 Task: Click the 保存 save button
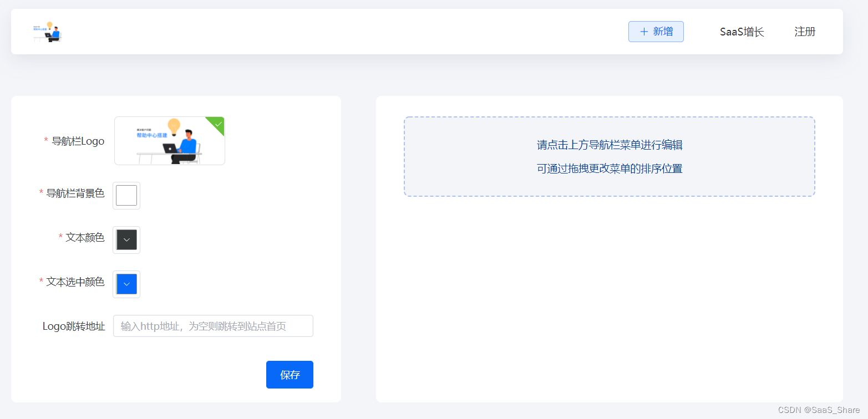click(x=290, y=375)
